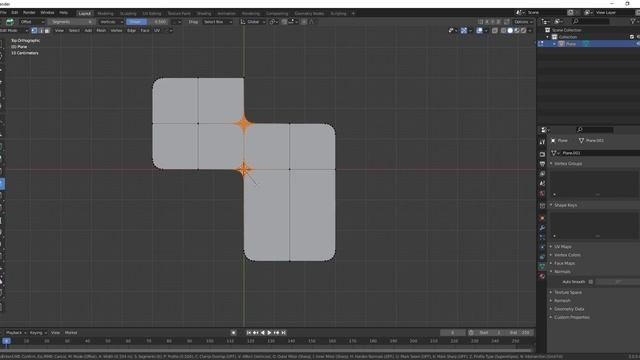Image resolution: width=640 pixels, height=360 pixels.
Task: Switch to the Modeling workspace tab
Action: click(105, 13)
